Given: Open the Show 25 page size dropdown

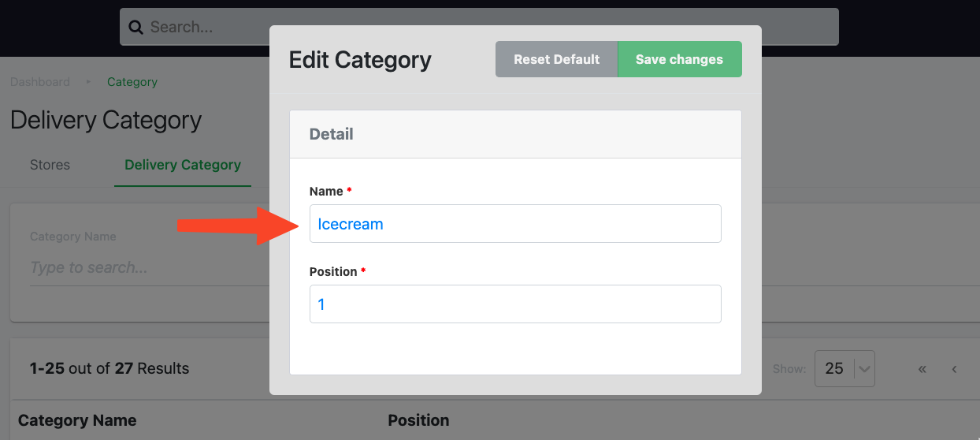Looking at the screenshot, I should [845, 368].
